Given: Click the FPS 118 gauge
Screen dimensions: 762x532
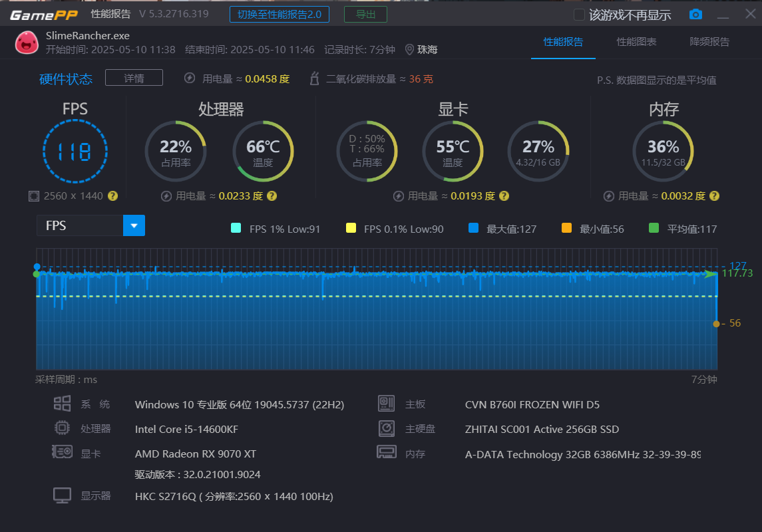Looking at the screenshot, I should click(75, 152).
